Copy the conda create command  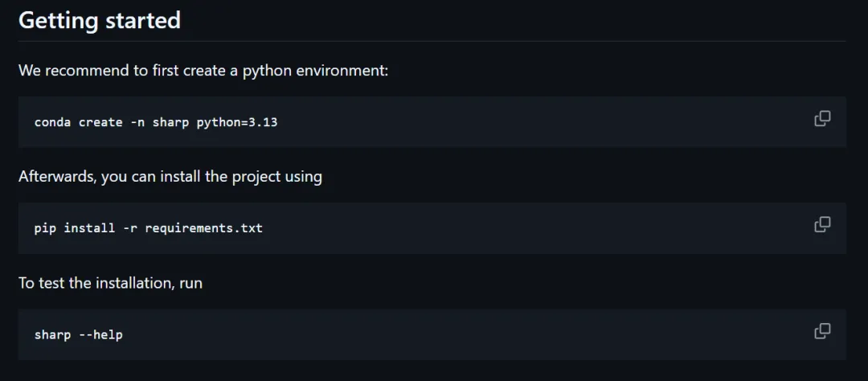click(x=822, y=119)
